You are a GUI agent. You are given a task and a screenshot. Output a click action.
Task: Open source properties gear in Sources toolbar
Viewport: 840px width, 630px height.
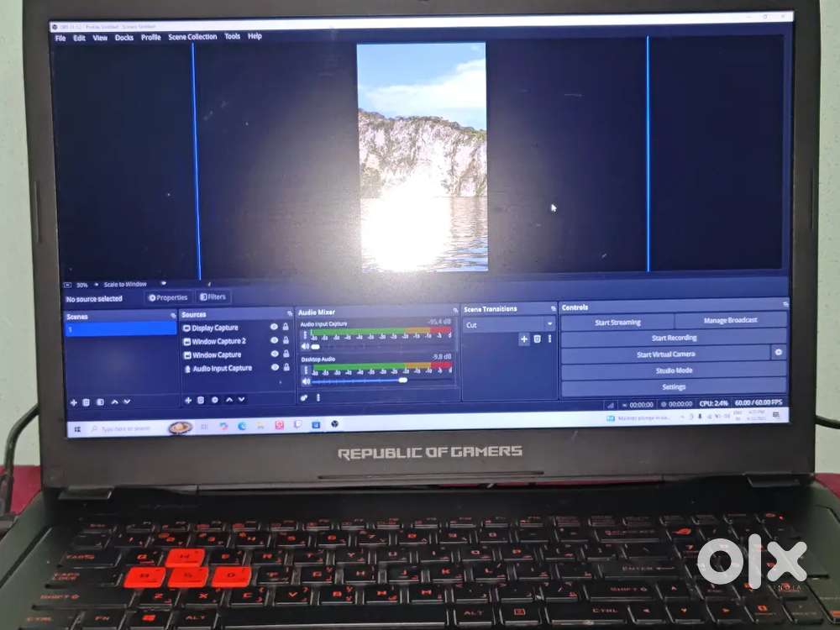click(215, 400)
